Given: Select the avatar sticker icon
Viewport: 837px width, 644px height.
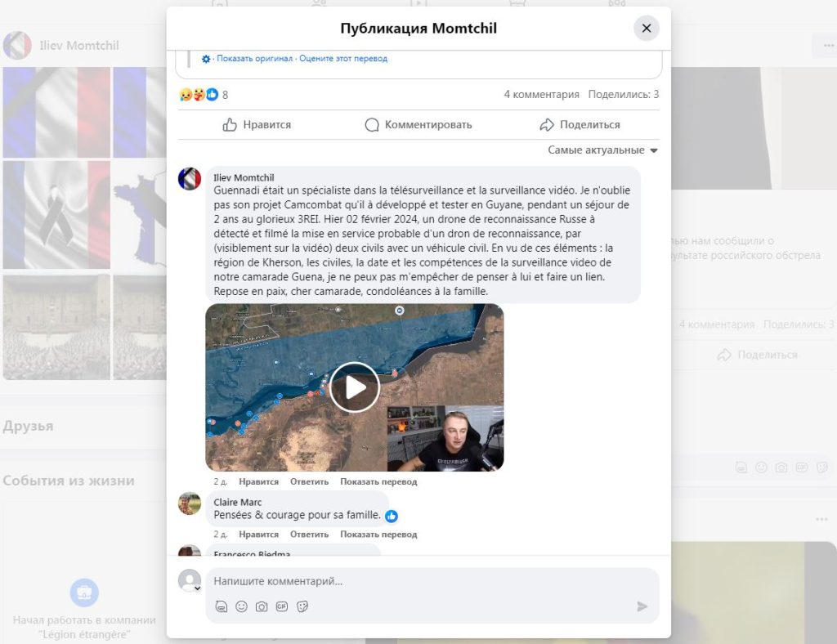Looking at the screenshot, I should (220, 607).
